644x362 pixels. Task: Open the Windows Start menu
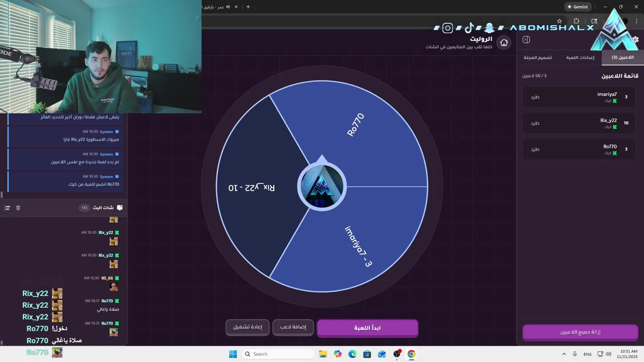[233, 354]
